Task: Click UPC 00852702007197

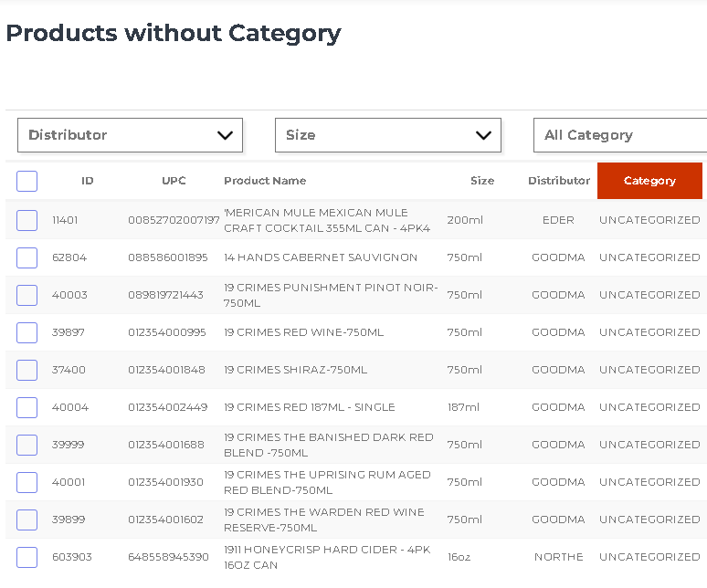Action: click(x=174, y=220)
